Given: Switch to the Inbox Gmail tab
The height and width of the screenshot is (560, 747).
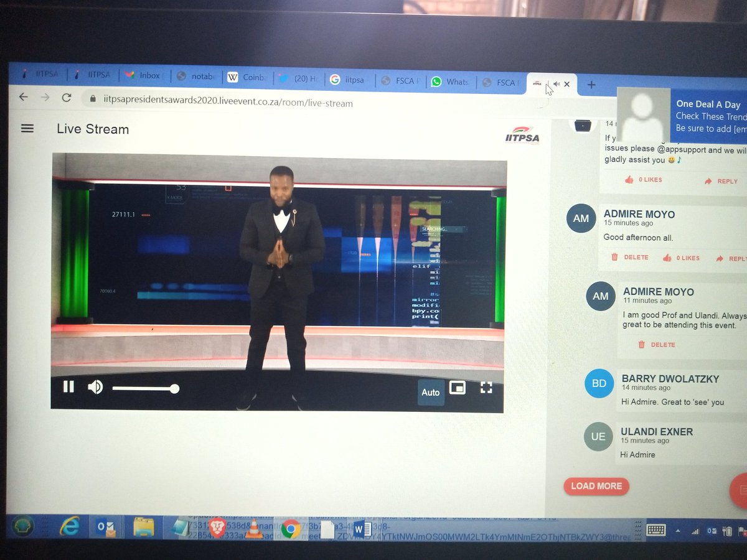Looking at the screenshot, I should click(x=145, y=76).
